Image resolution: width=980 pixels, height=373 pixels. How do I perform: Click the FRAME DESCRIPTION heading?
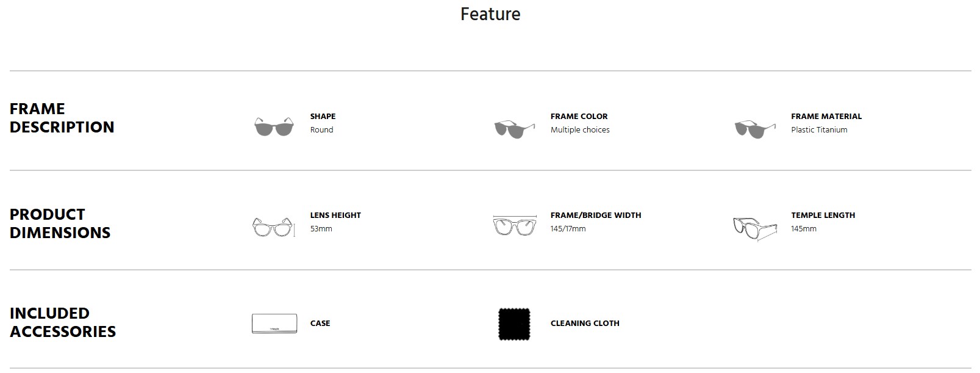62,118
